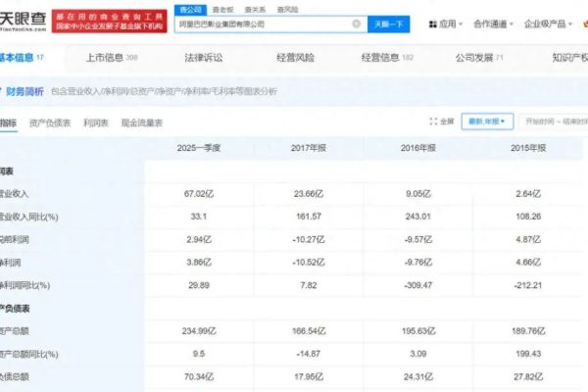Viewport: 588px width, 392px height.
Task: Click the 3.86亿 net profit value
Action: [x=199, y=263]
